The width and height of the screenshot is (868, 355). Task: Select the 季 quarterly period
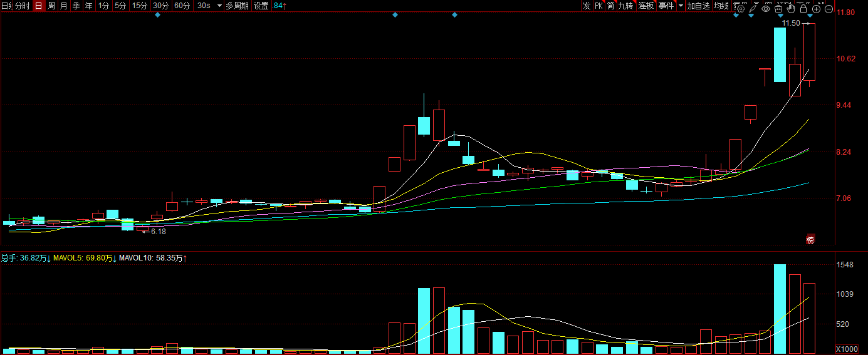tap(76, 6)
